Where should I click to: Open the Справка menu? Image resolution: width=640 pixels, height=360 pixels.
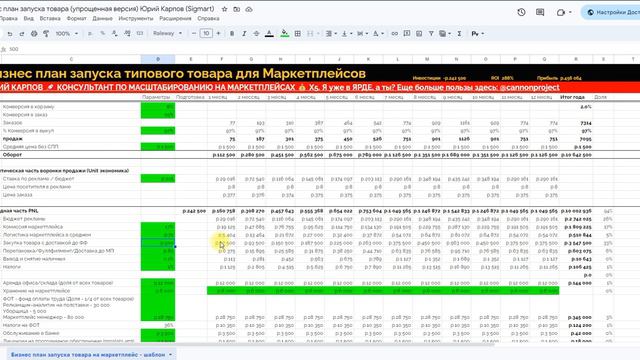tap(208, 18)
